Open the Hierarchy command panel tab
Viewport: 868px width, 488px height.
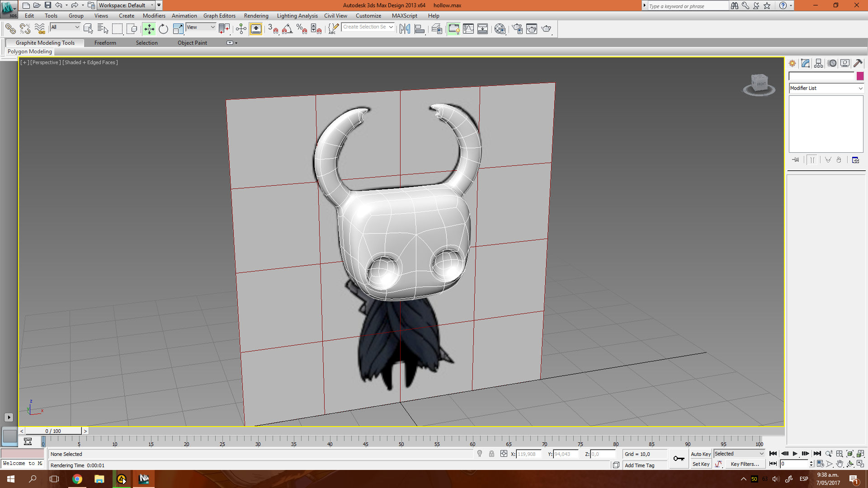[819, 63]
